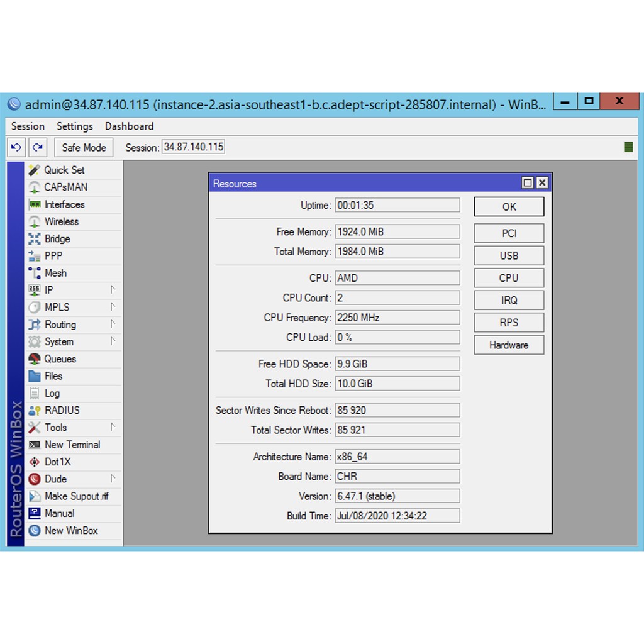644x644 pixels.
Task: Open the Mesh window
Action: tap(56, 273)
